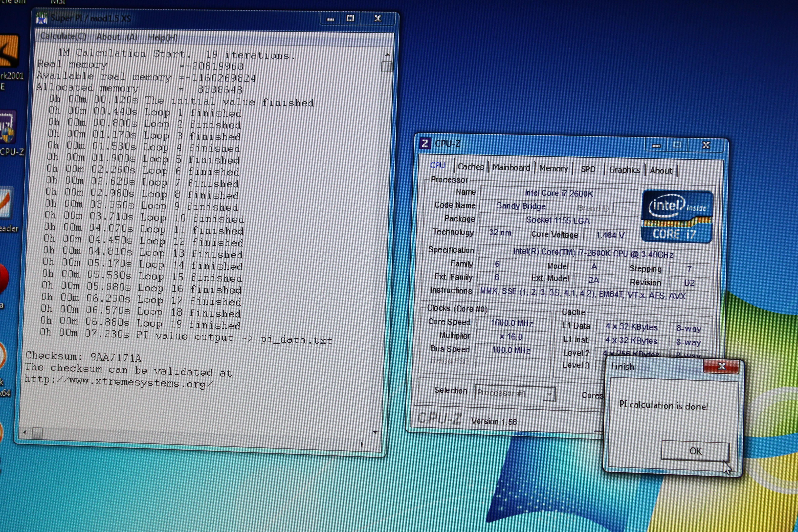The image size is (798, 532).
Task: Click the '1M Calculation Start. 19 iterations.' line
Action: click(x=176, y=54)
